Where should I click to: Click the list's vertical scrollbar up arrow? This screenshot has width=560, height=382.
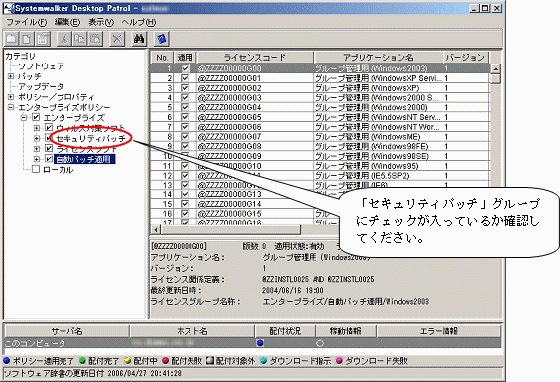[495, 69]
